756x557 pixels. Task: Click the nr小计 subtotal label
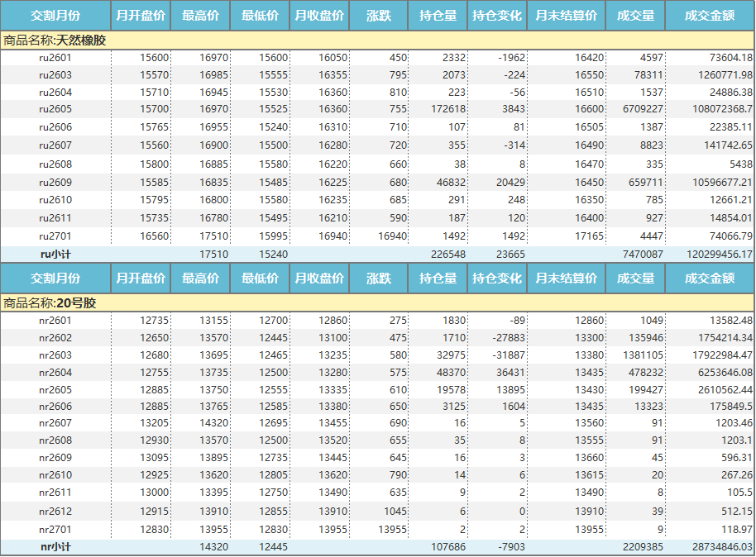(x=55, y=547)
